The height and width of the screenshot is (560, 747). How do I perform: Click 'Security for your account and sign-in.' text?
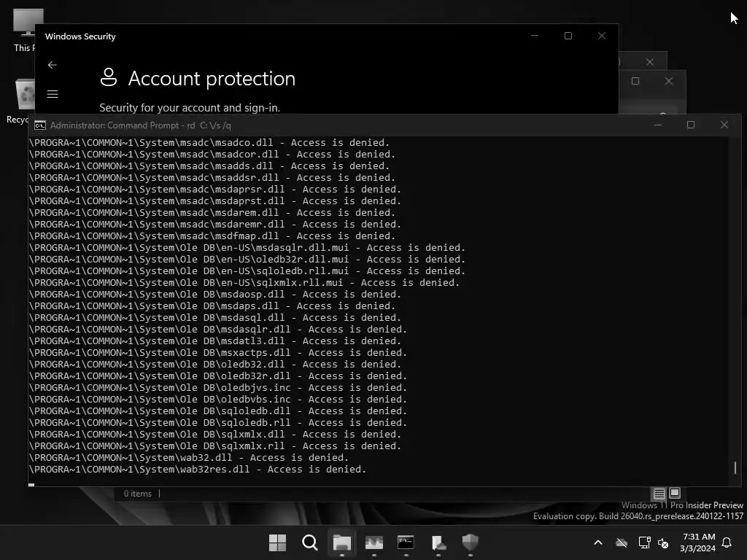tap(190, 108)
